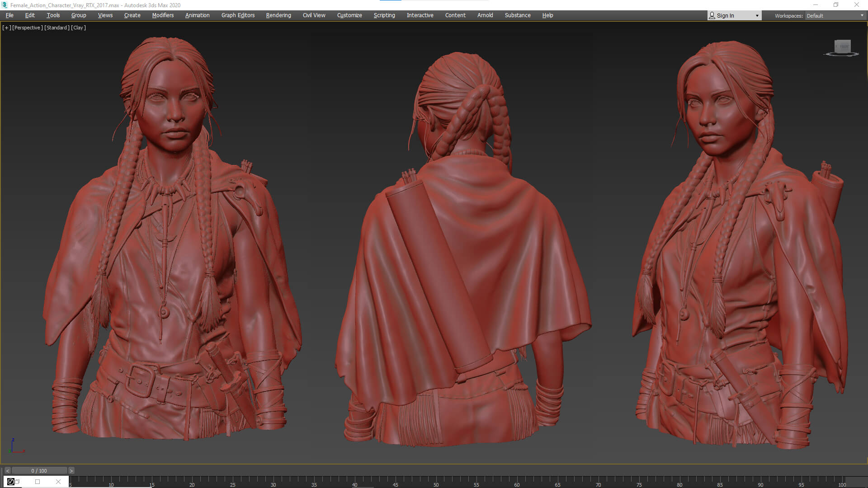Open the Rendering menu
The image size is (868, 488).
pyautogui.click(x=278, y=15)
